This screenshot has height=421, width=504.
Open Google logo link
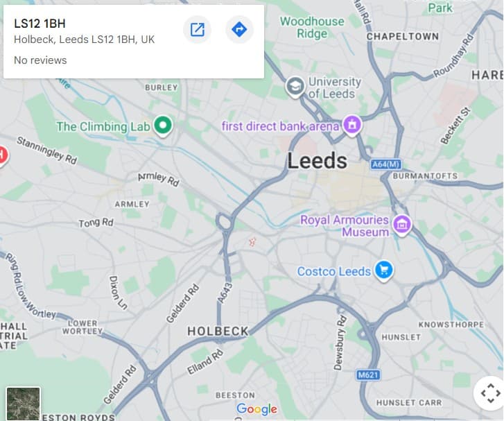click(x=257, y=409)
